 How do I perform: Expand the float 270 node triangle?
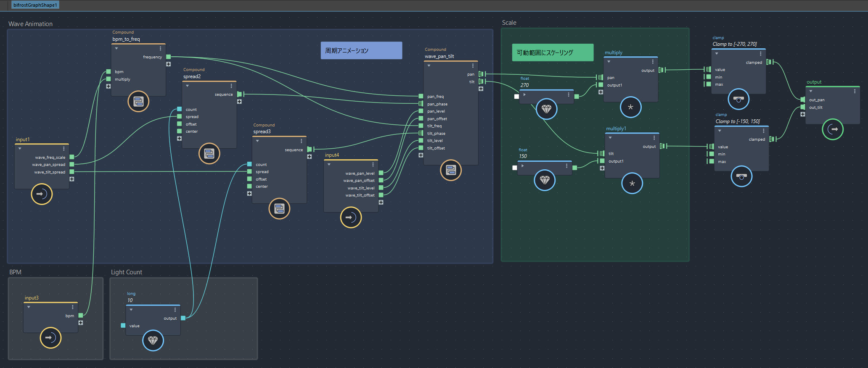[x=524, y=95]
